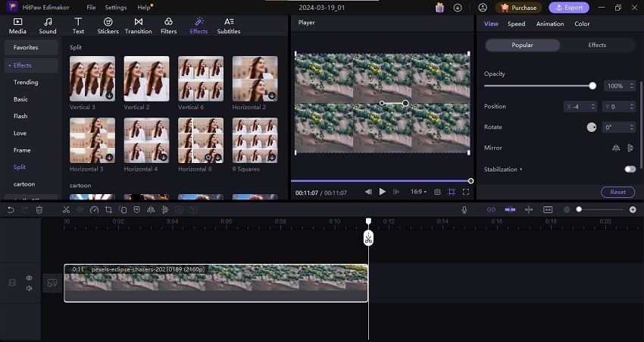Click the Opacity slider handle
644x342 pixels.
pos(592,86)
